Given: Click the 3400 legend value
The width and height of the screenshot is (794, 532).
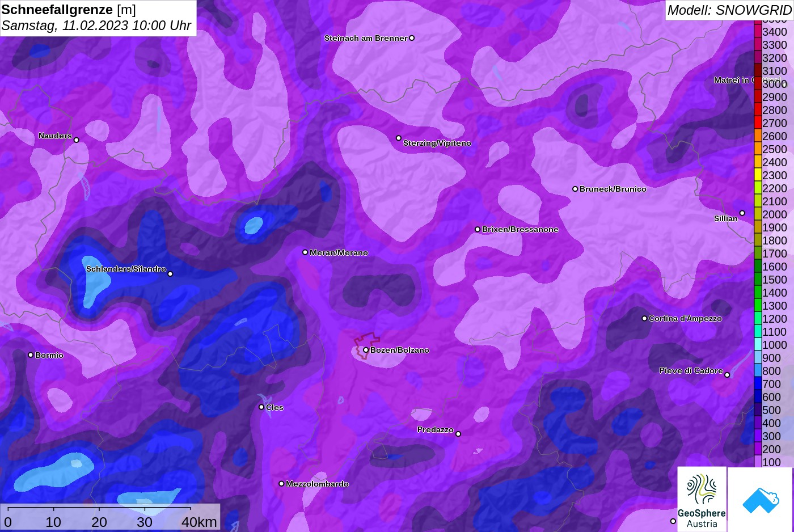Looking at the screenshot, I should [x=775, y=32].
